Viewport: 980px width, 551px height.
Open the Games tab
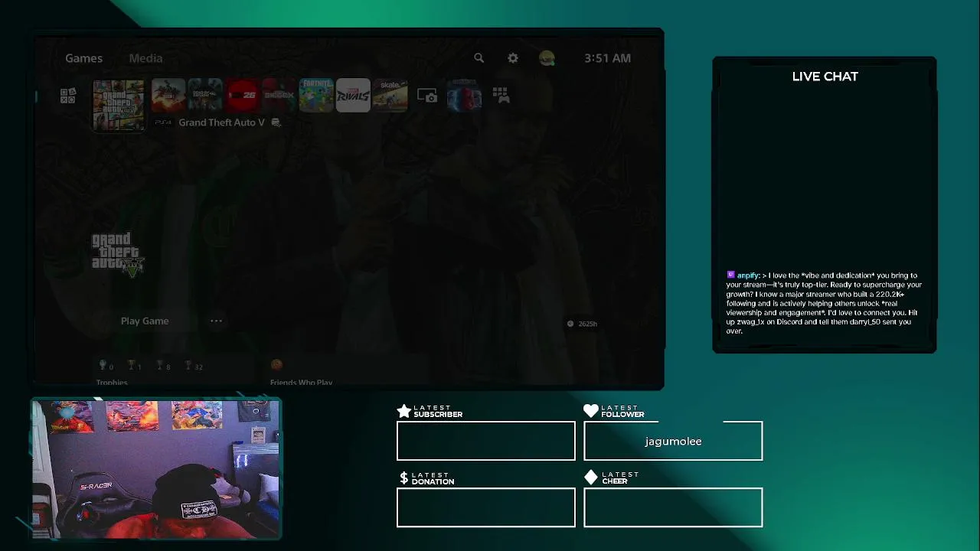click(x=83, y=58)
